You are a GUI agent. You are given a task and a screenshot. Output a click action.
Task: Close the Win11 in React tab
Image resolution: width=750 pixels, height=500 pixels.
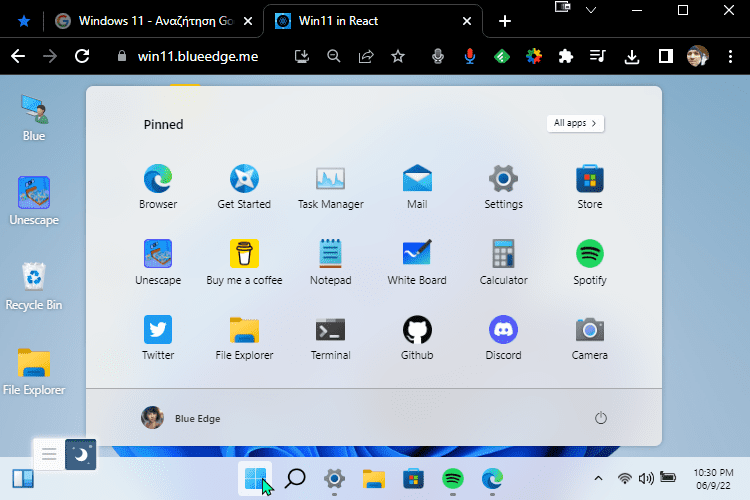467,21
